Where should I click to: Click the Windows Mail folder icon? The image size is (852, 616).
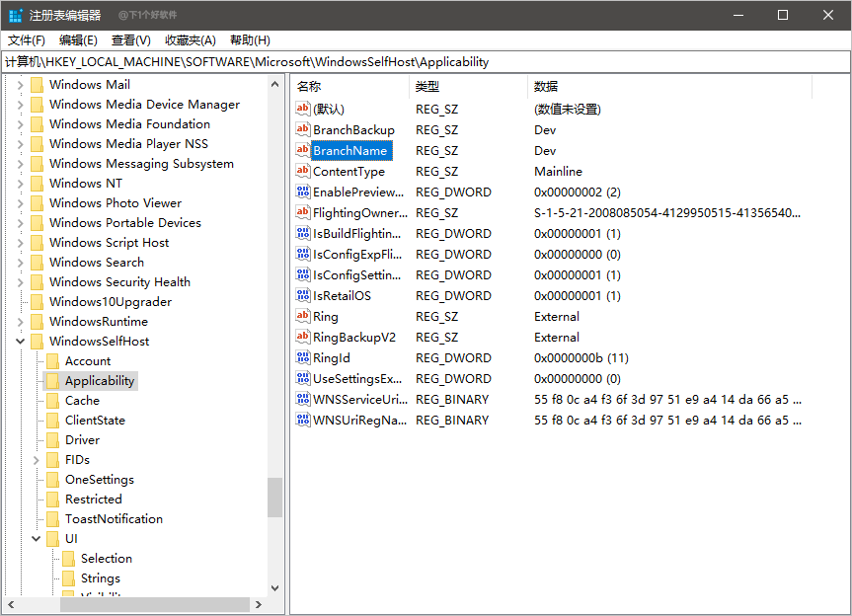(37, 85)
